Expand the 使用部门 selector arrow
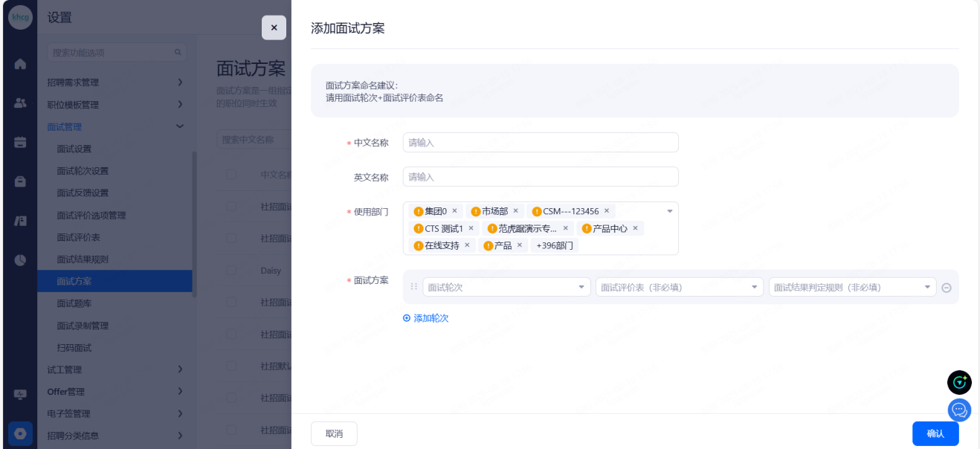Screen dimensions: 980x449 point(669,212)
